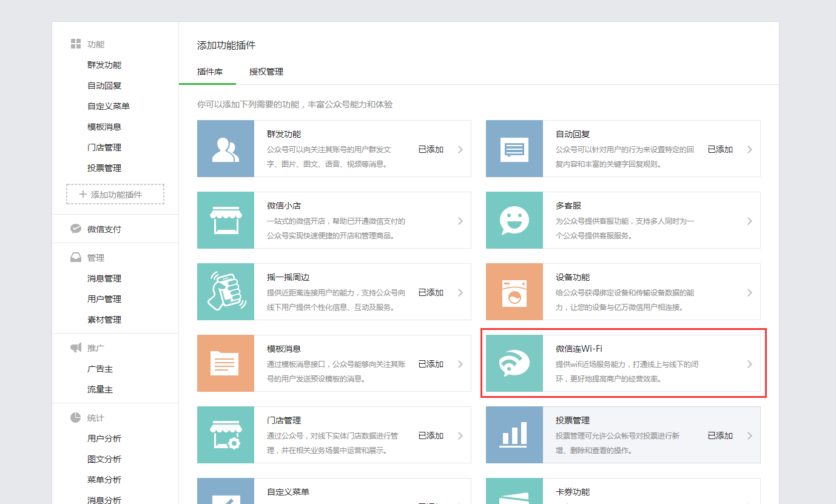Click the 微信小店 card title

(284, 206)
